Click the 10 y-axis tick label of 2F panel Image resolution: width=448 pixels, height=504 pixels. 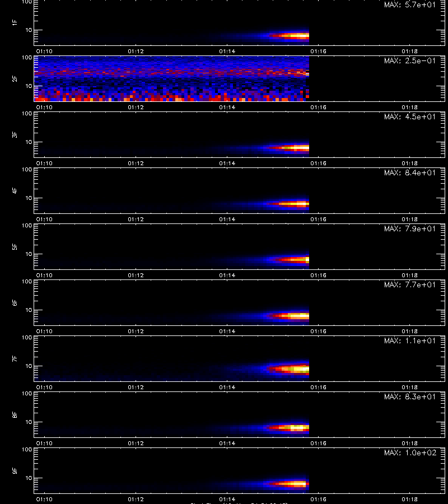[29, 86]
